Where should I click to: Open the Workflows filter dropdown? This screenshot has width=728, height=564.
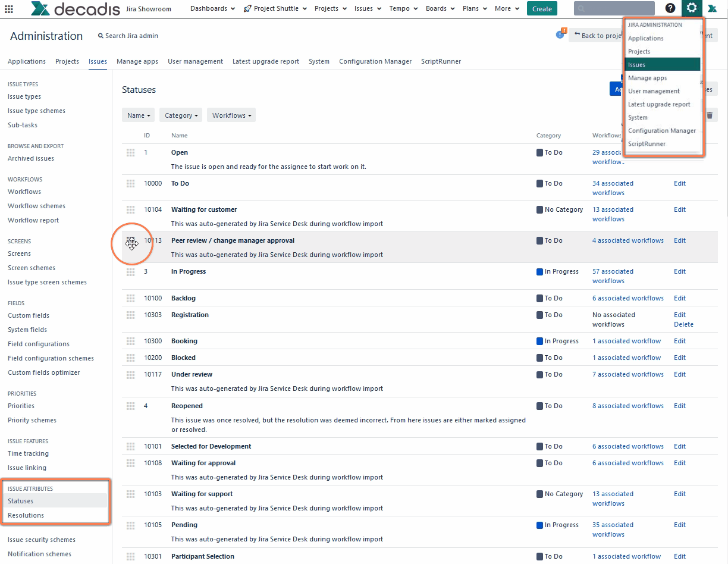click(231, 115)
